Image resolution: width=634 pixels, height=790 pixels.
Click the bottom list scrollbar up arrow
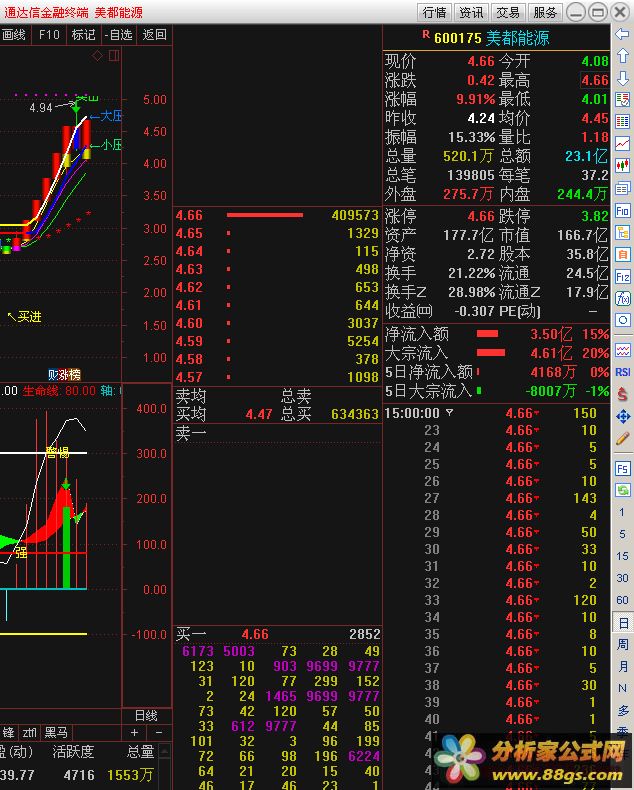(164, 752)
